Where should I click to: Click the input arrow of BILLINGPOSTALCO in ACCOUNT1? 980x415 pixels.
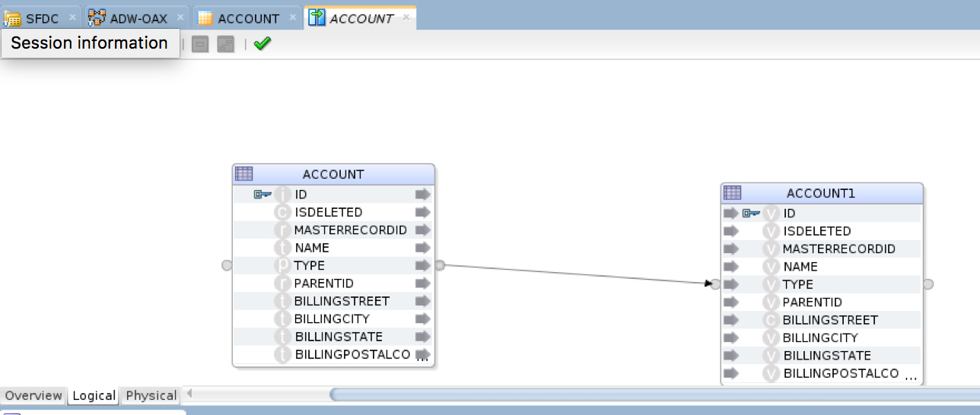click(x=731, y=373)
